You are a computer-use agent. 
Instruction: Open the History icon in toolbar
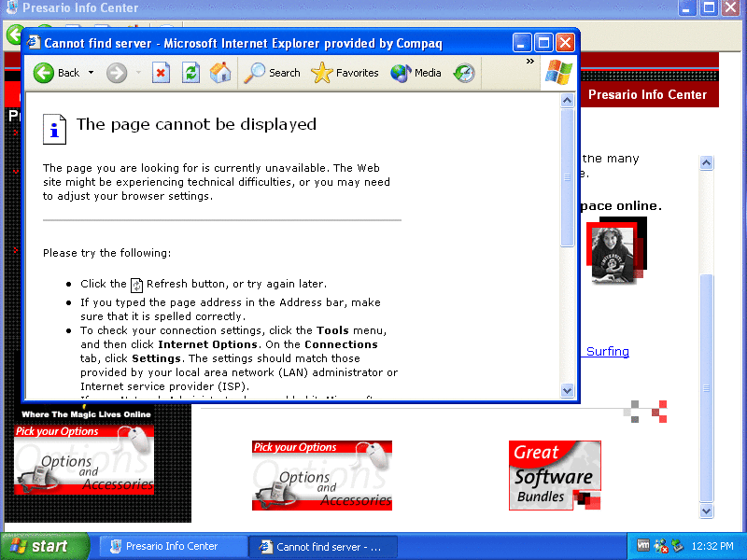464,73
